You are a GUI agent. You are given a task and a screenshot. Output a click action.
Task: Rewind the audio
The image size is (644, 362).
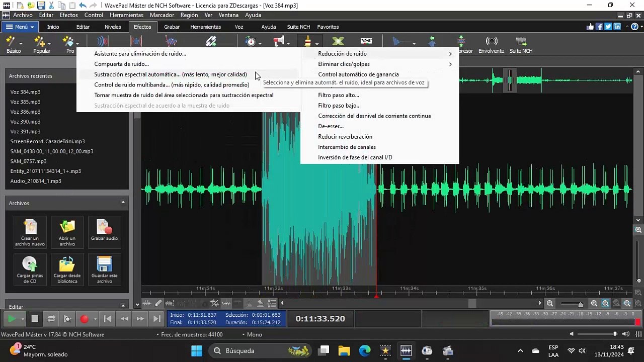(124, 319)
